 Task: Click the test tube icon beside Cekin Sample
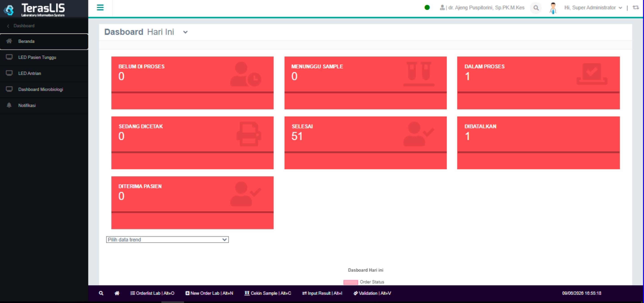[247, 293]
